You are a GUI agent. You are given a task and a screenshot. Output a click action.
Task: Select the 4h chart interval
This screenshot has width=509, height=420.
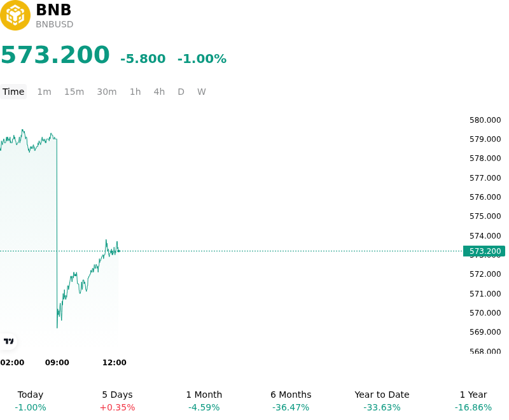point(159,92)
